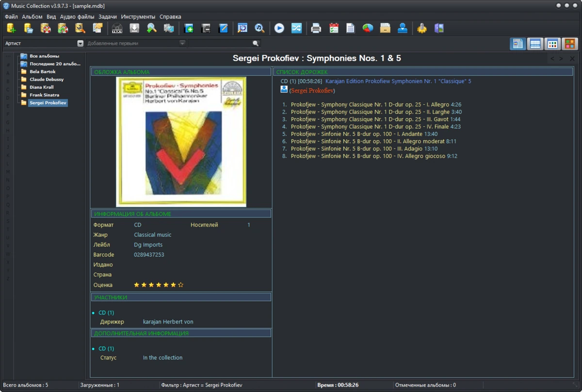The width and height of the screenshot is (582, 392).
Task: Click the database restore icon with green arrow
Action: 63,28
